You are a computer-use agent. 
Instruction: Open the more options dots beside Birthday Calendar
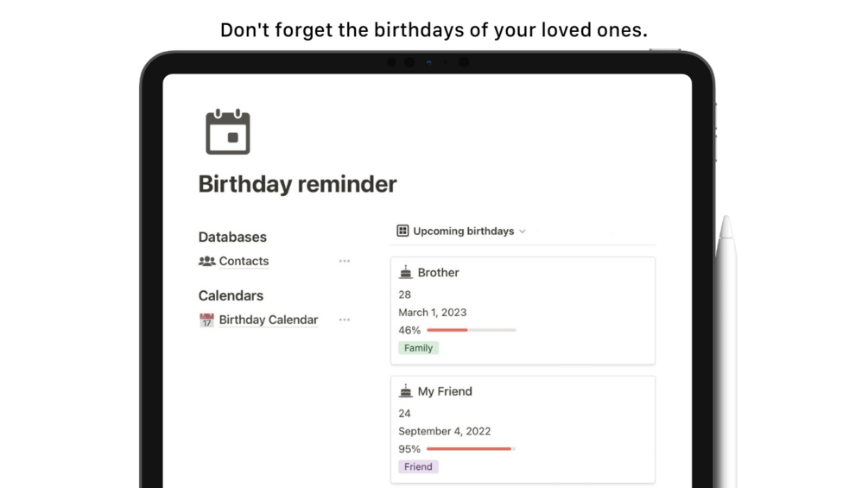[345, 320]
